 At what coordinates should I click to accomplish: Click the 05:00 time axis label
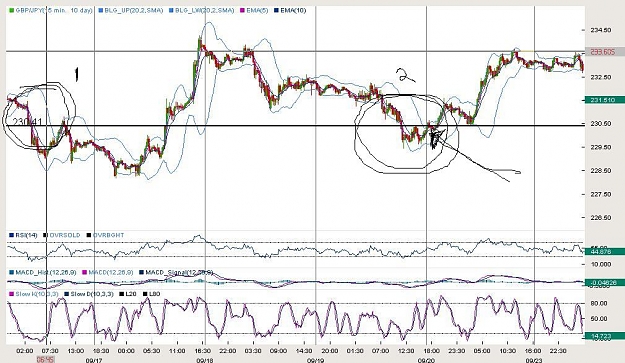482,351
